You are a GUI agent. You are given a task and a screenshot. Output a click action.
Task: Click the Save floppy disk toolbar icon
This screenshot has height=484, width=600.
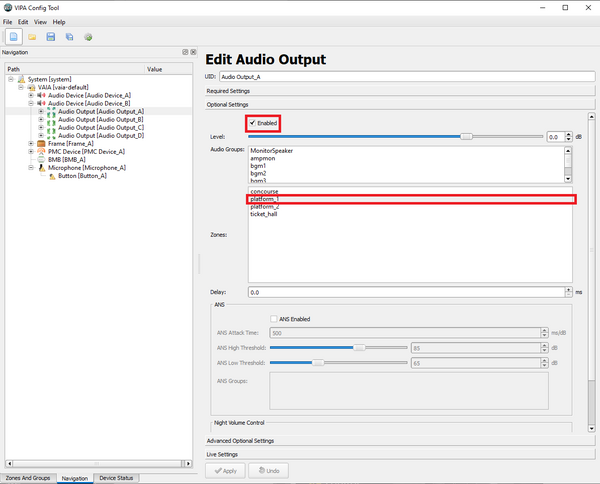(x=50, y=37)
